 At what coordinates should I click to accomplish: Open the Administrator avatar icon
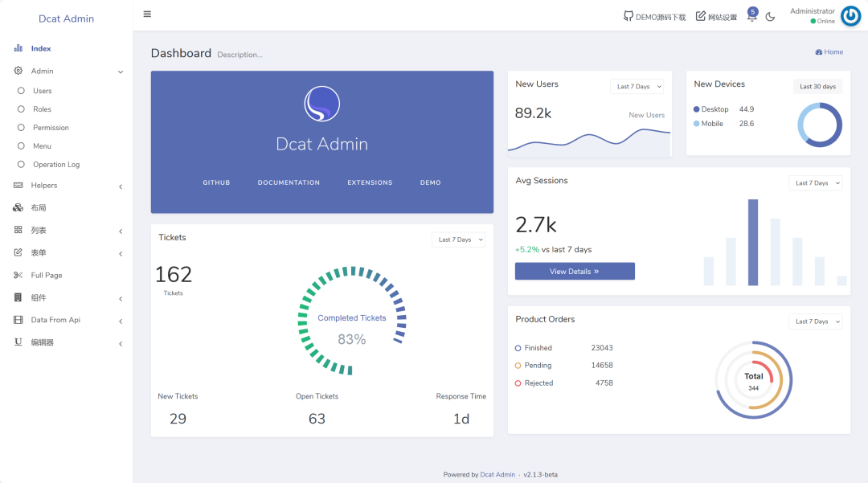click(x=851, y=16)
